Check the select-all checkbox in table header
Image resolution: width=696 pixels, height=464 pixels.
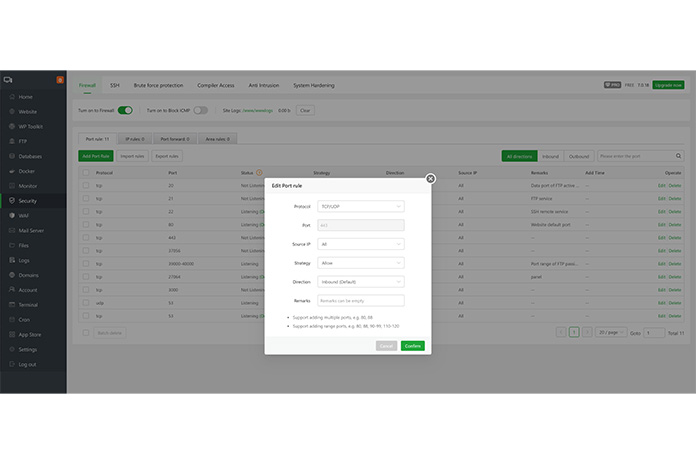pyautogui.click(x=85, y=173)
